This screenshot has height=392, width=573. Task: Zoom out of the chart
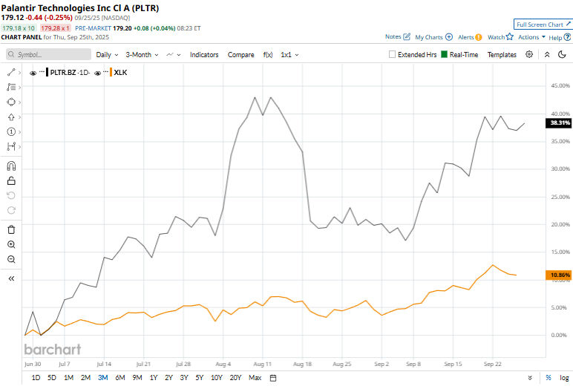tap(11, 259)
